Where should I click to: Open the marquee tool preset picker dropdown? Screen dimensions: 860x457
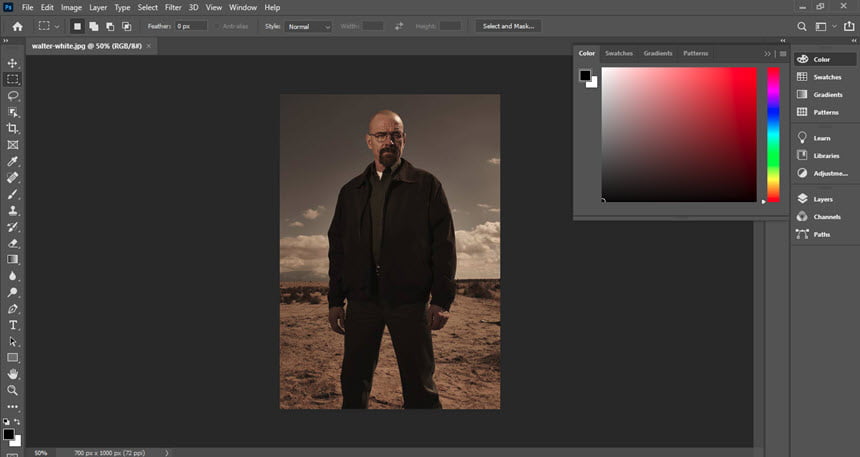pyautogui.click(x=56, y=26)
